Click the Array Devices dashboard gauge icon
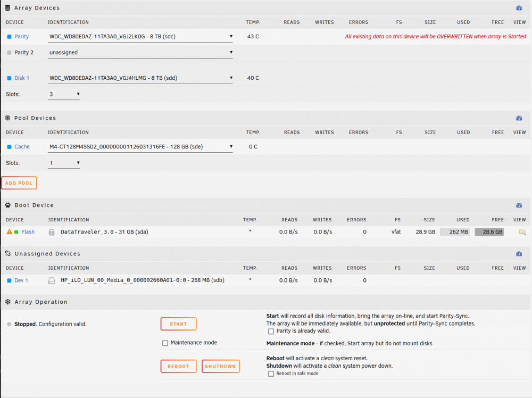This screenshot has width=532, height=398. (x=519, y=8)
